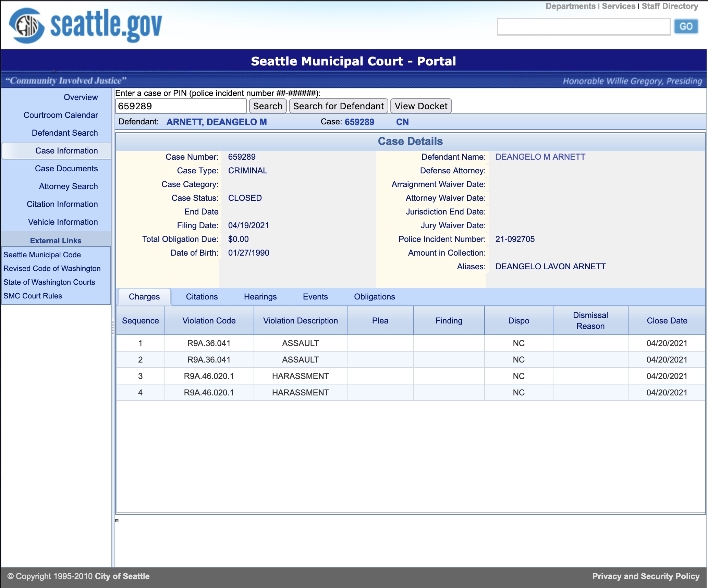This screenshot has height=588, width=708.
Task: Switch to the Hearings tab
Action: [260, 297]
